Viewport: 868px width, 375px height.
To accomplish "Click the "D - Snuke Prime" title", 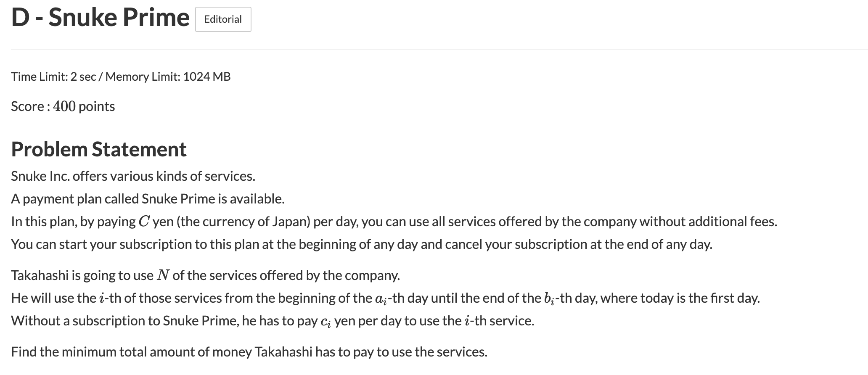I will click(100, 18).
